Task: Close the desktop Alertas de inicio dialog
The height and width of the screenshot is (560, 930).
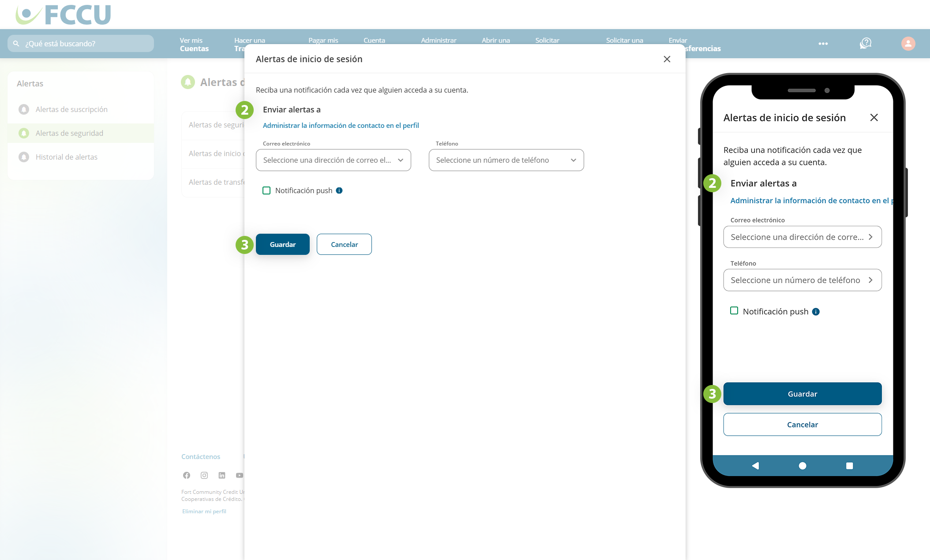Action: [x=667, y=59]
